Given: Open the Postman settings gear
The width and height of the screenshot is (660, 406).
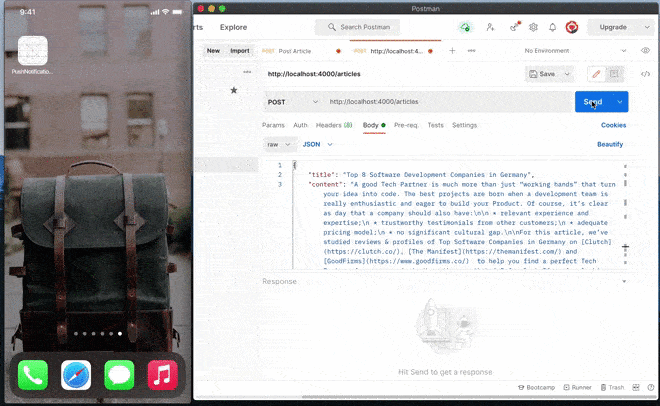Looking at the screenshot, I should [x=533, y=27].
